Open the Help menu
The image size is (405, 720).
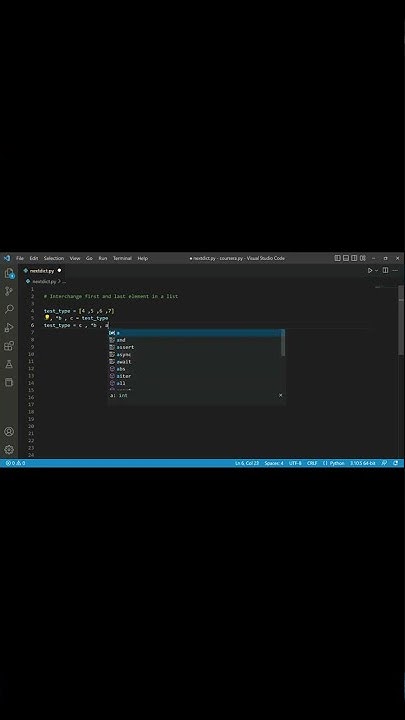(x=143, y=259)
